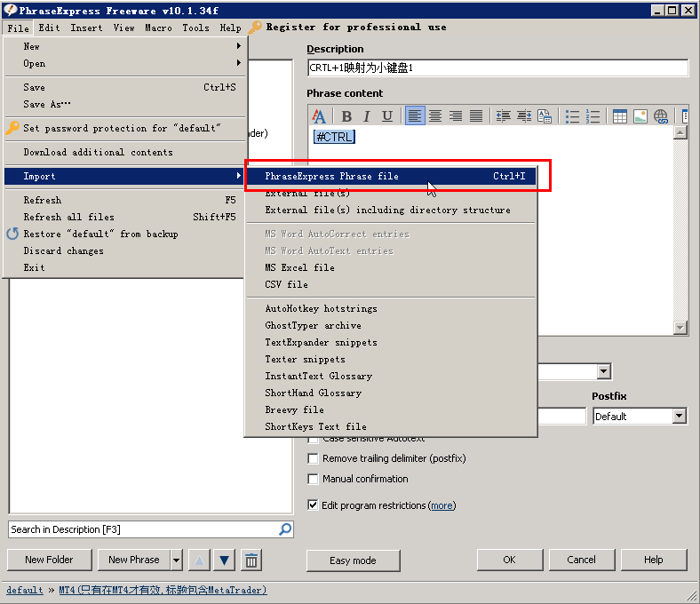Screen dimensions: 700x604
Task: Justify text in editor toolbar
Action: (476, 116)
